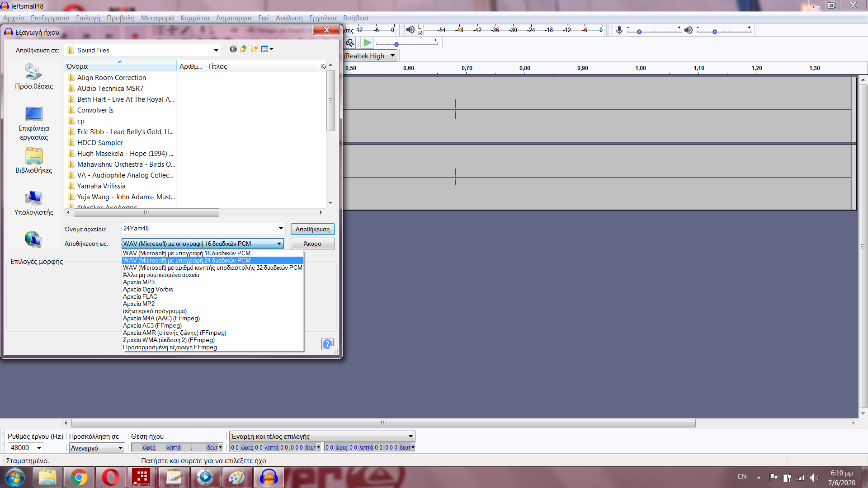Open the Επεξεργασία menu
Image resolution: width=868 pixels, height=488 pixels.
pos(50,18)
